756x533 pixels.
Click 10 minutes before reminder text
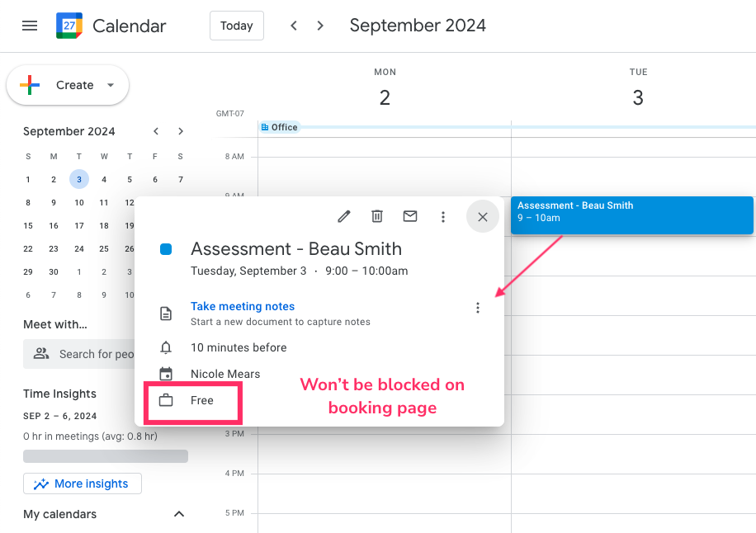pyautogui.click(x=239, y=347)
